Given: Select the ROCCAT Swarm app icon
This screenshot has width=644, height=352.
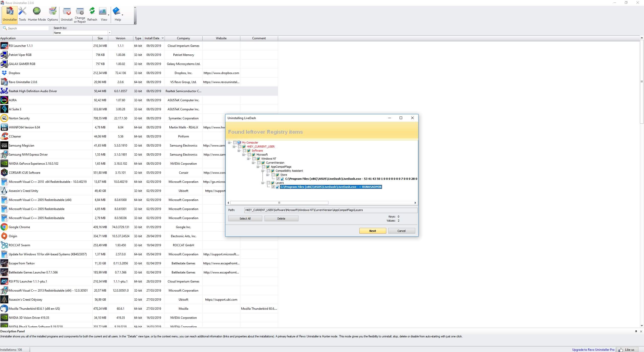Looking at the screenshot, I should pyautogui.click(x=4, y=245).
